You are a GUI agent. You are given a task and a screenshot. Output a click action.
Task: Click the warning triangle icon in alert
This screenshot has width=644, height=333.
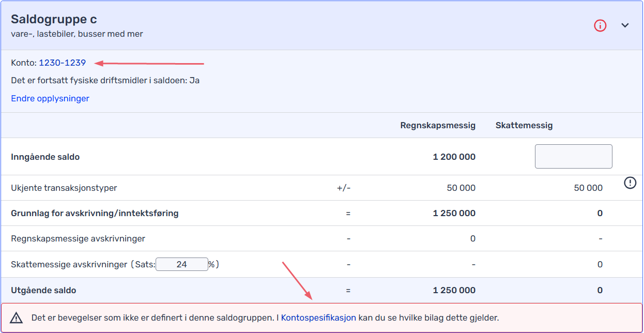coord(17,317)
